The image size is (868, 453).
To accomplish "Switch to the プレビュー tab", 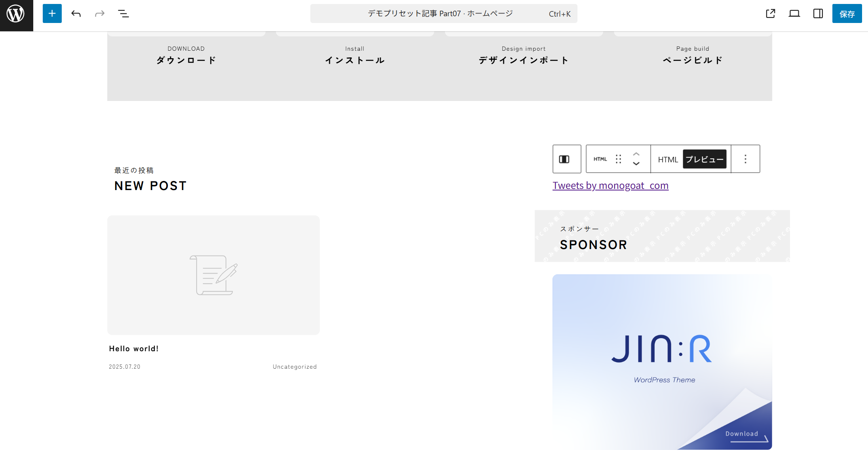I will pyautogui.click(x=705, y=159).
